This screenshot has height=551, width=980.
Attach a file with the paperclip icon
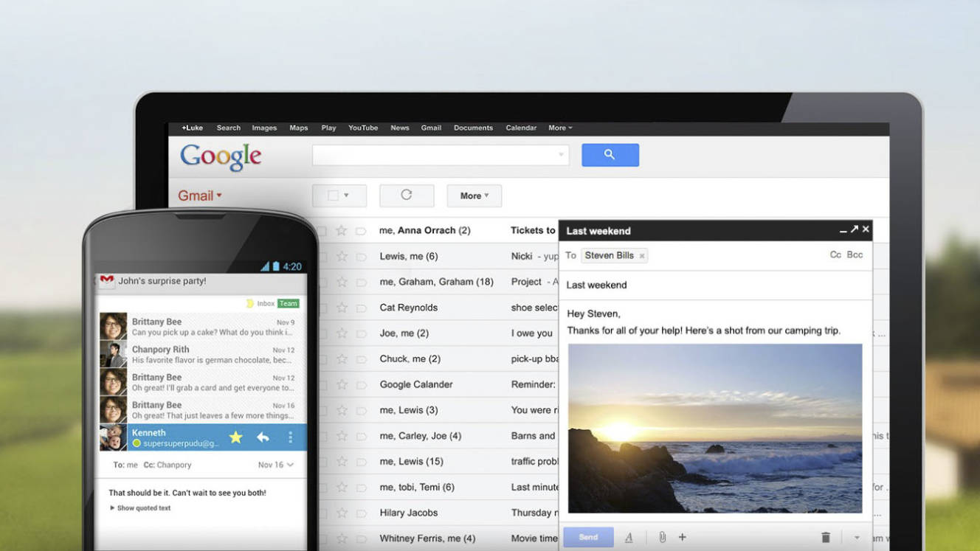point(663,538)
